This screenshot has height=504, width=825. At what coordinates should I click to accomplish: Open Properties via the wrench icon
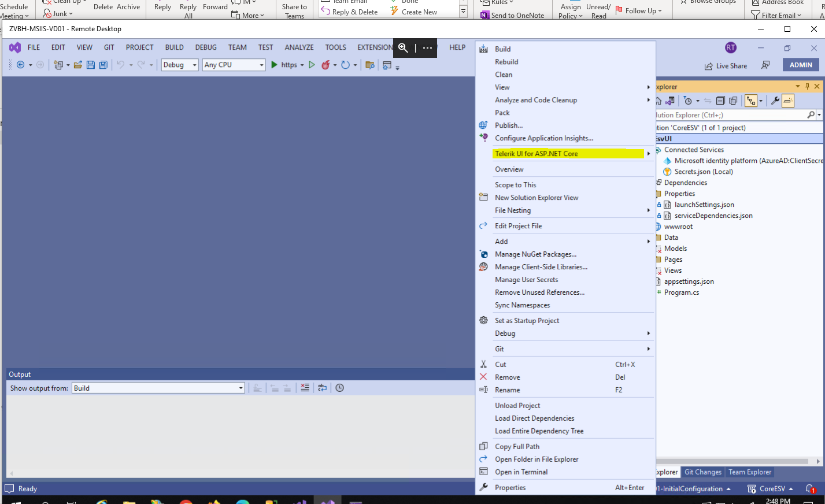[775, 101]
